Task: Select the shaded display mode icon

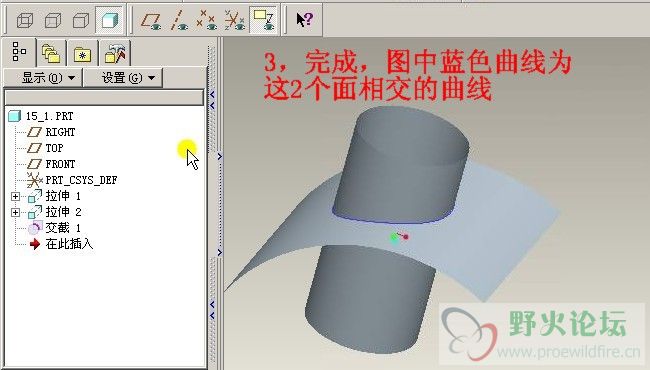Action: tap(109, 20)
